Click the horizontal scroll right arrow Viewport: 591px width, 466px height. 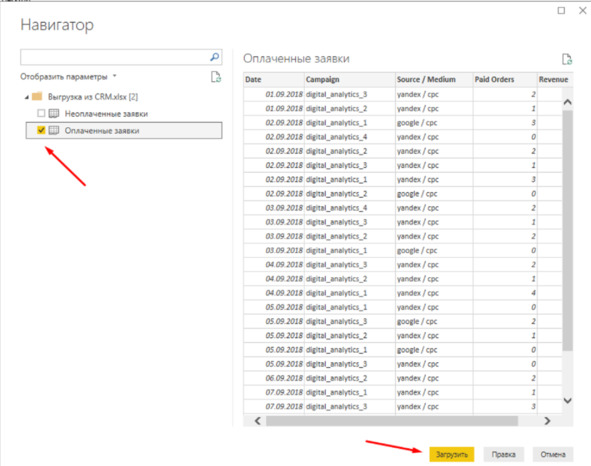[x=547, y=421]
